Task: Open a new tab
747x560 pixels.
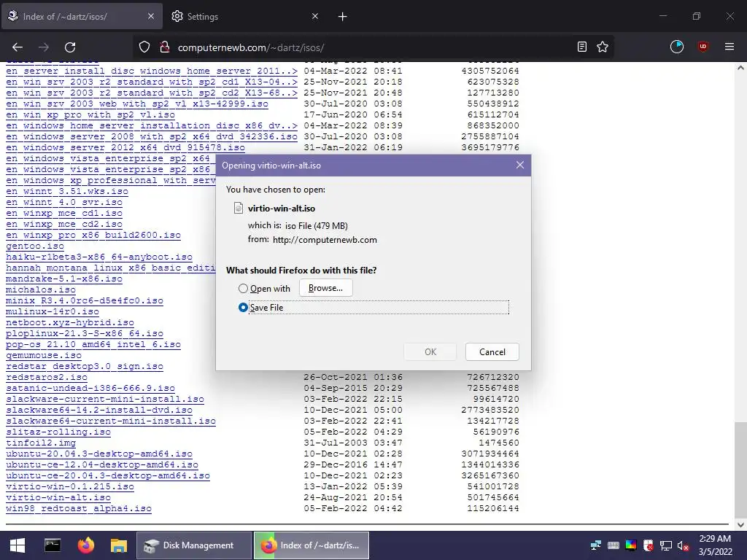Action: coord(343,17)
